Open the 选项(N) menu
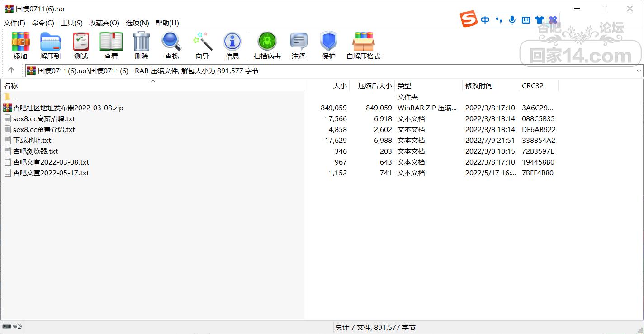This screenshot has width=644, height=334. point(137,23)
